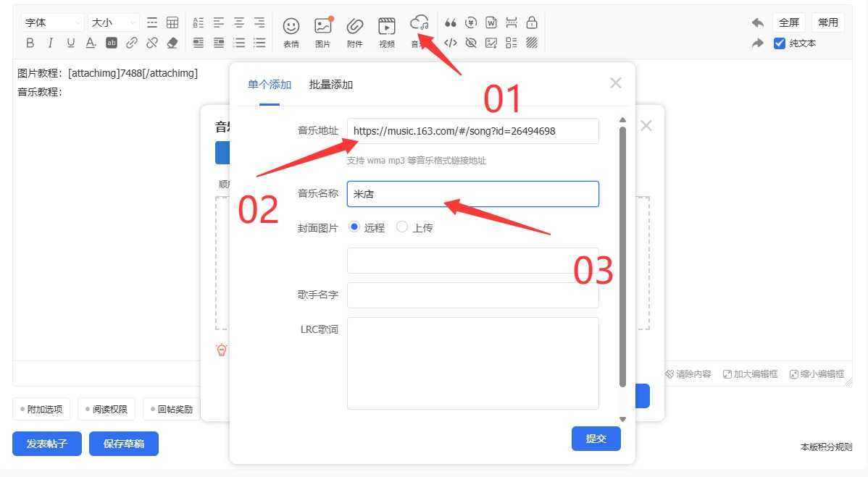Clear formatting with the eraser icon
The width and height of the screenshot is (868, 477).
click(x=172, y=43)
